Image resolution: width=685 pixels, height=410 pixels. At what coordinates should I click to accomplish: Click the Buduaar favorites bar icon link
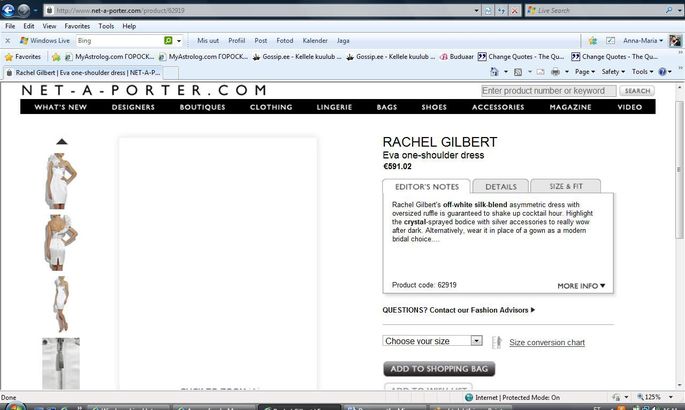coord(457,57)
